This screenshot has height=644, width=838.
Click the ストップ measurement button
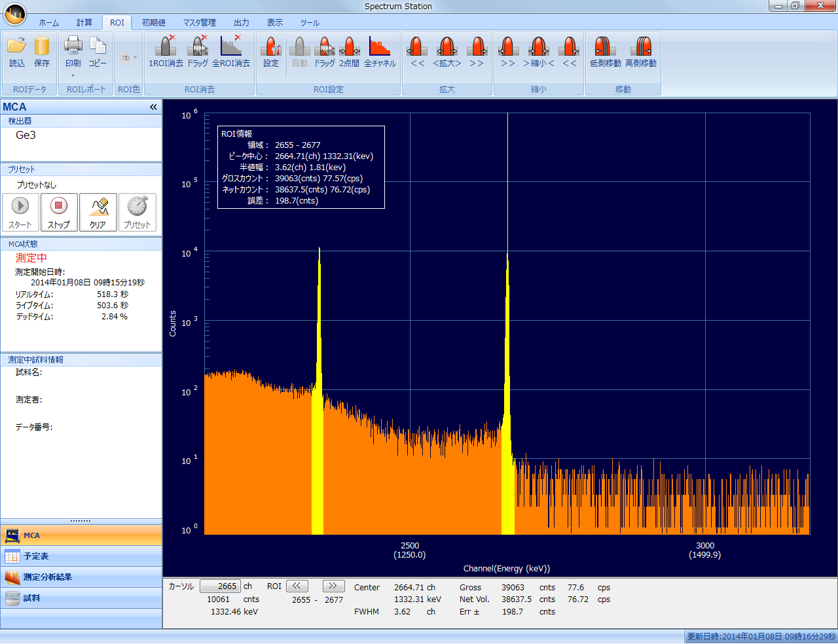[59, 212]
